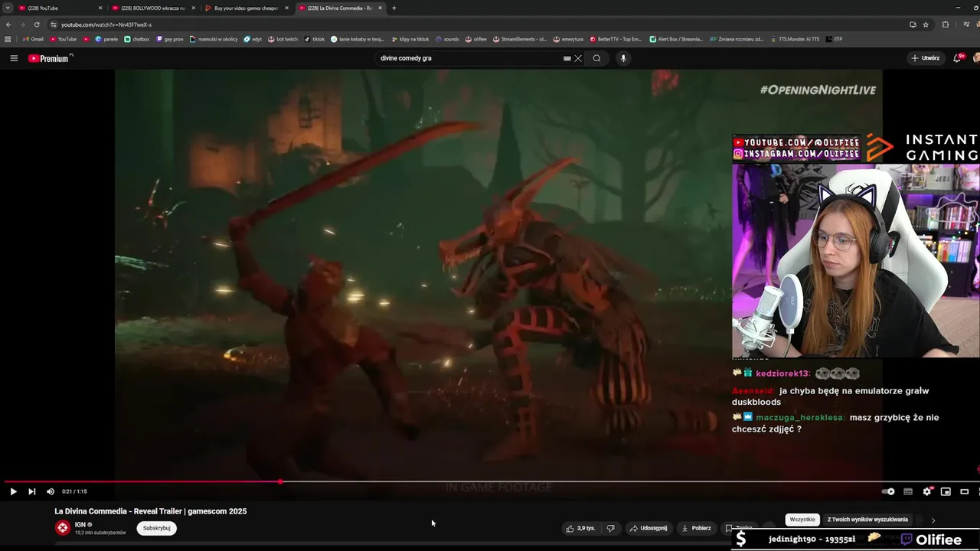The width and height of the screenshot is (980, 551).
Task: Open the BetterTTV bookmark
Action: 616,39
